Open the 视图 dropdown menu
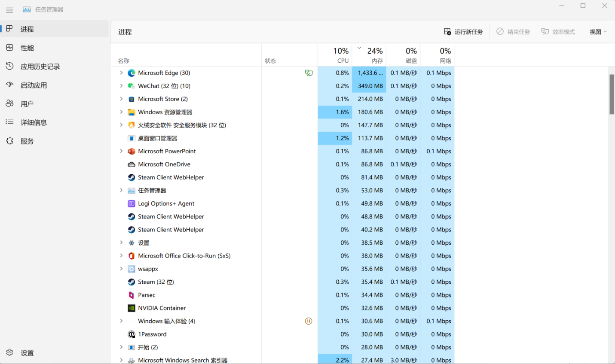Viewport: 615px width, 364px height. (x=598, y=32)
